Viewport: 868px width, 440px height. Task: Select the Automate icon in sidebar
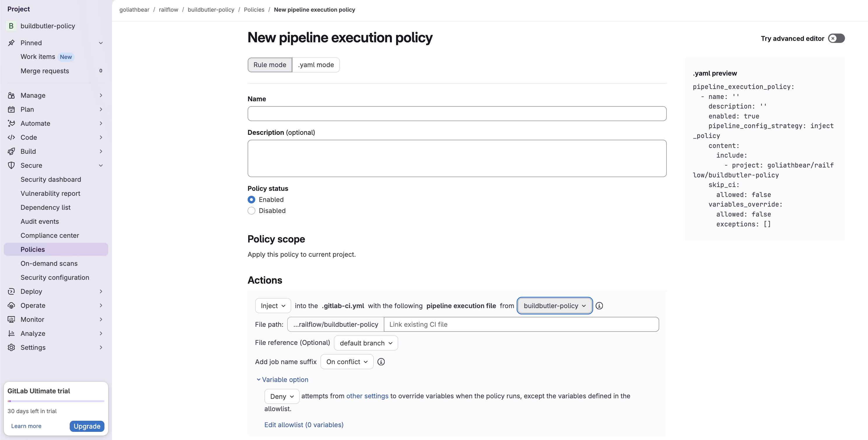(11, 123)
